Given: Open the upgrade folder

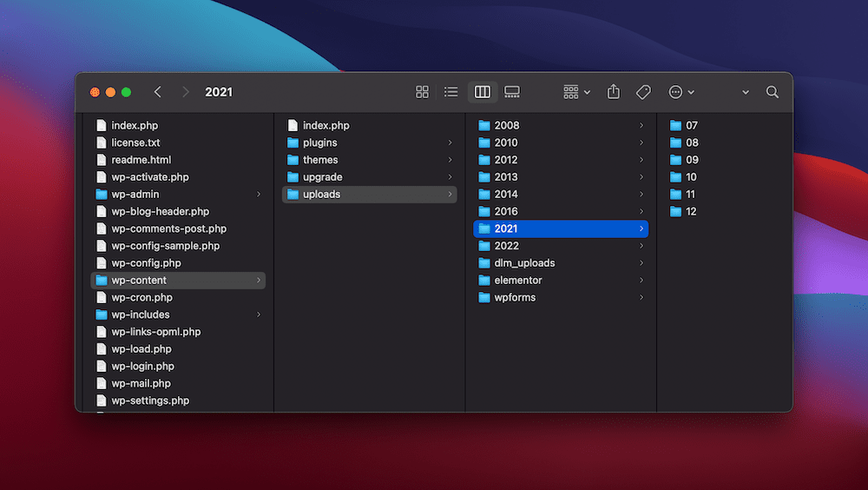Looking at the screenshot, I should tap(369, 177).
